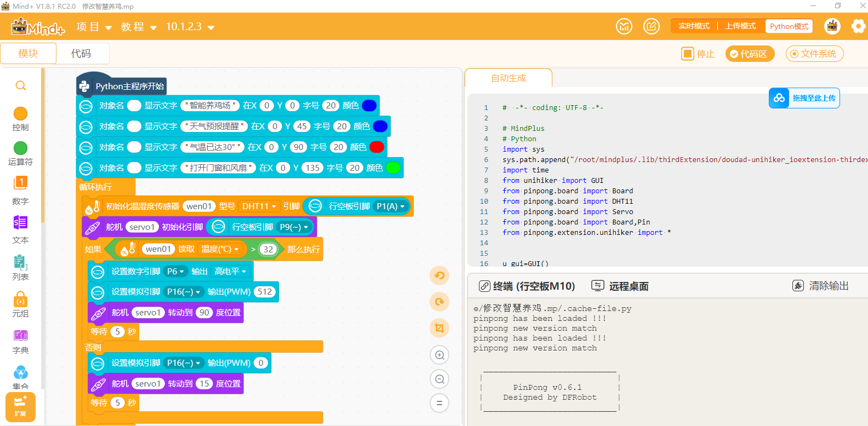Open the settings gear in top bar
The height and width of the screenshot is (426, 868).
pyautogui.click(x=859, y=26)
